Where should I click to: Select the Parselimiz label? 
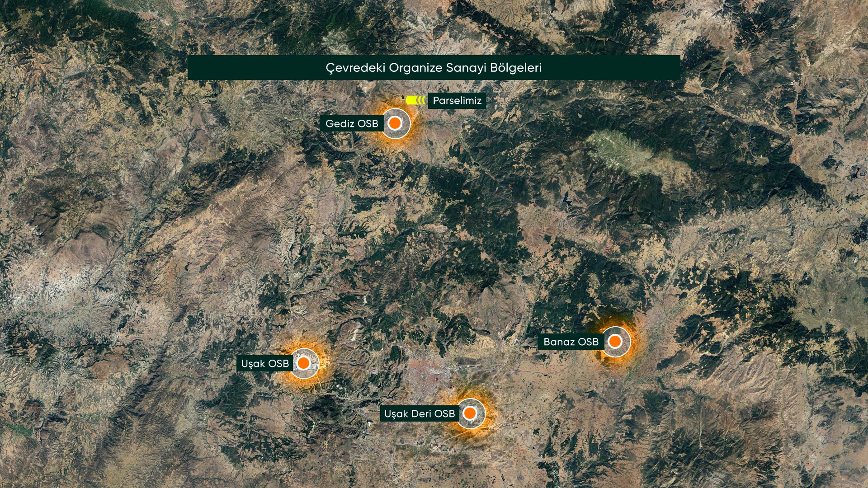coord(457,100)
